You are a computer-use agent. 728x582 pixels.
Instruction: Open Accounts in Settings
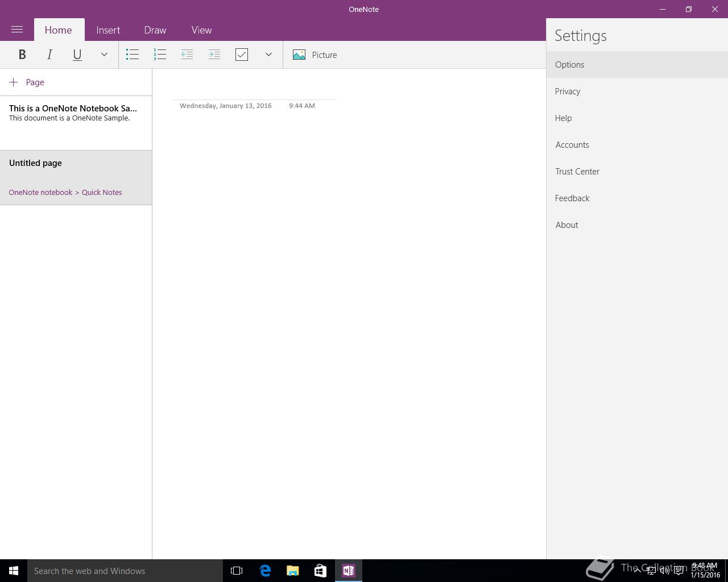point(637,144)
